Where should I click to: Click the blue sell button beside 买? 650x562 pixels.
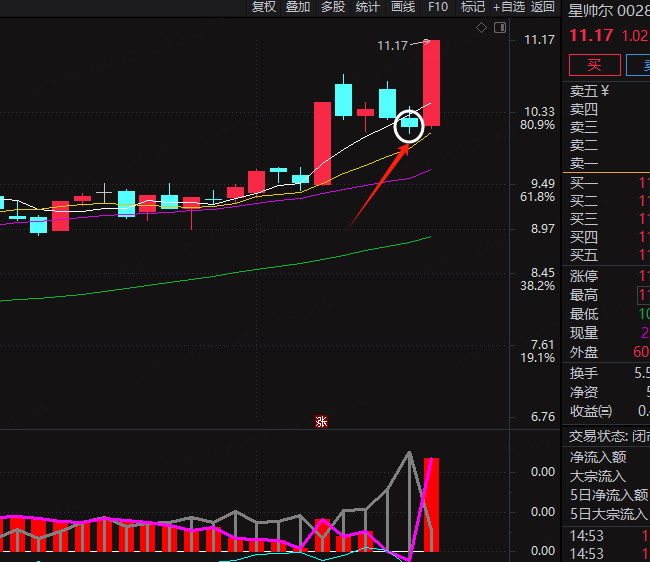(638, 65)
